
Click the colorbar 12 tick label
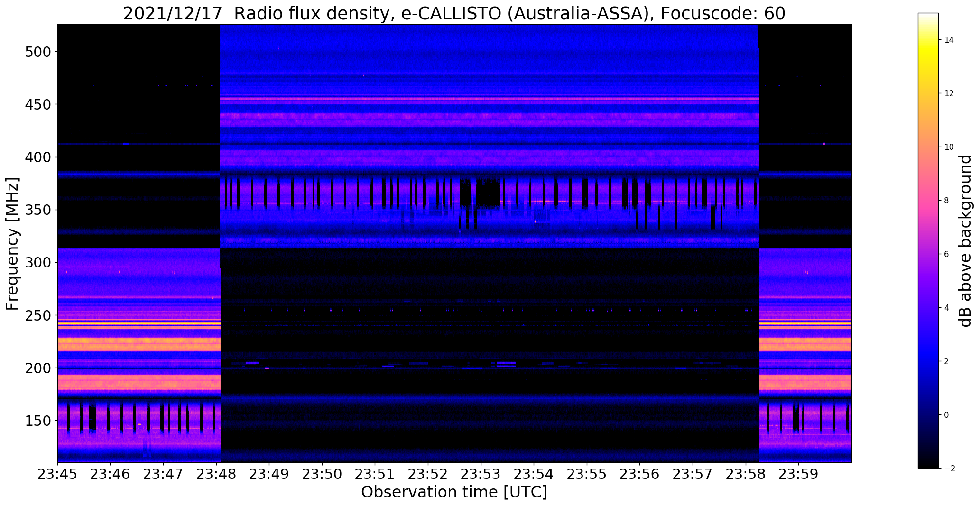949,93
